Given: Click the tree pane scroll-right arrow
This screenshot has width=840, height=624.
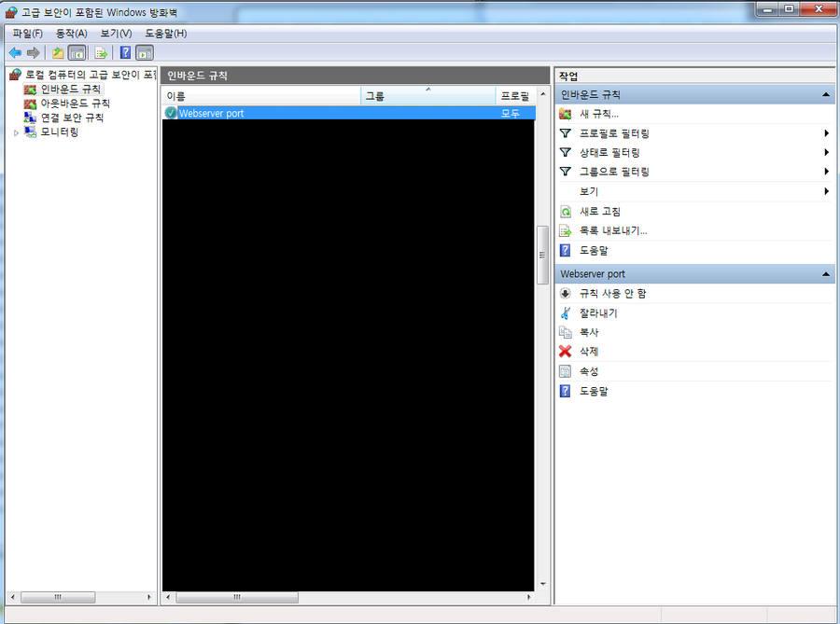Looking at the screenshot, I should 149,597.
